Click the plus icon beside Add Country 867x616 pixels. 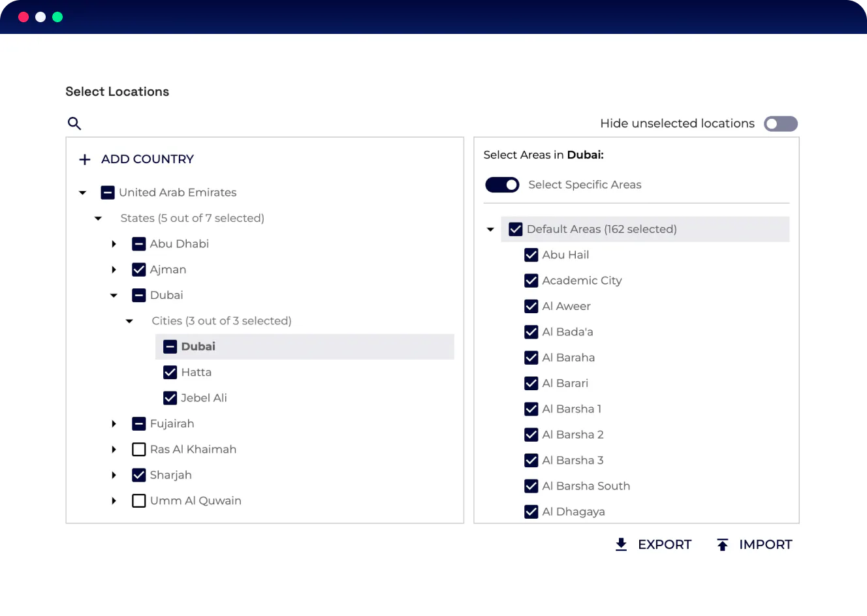85,159
